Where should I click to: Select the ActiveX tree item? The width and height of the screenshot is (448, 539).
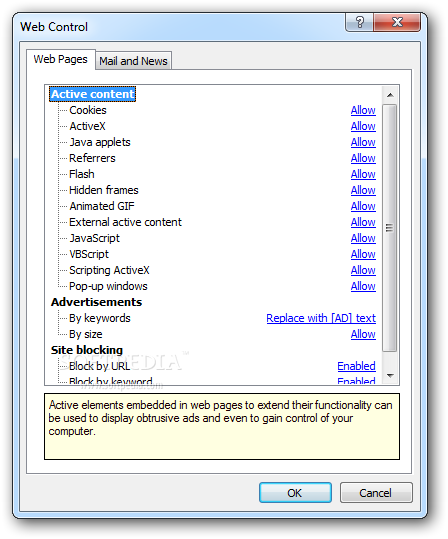87,126
